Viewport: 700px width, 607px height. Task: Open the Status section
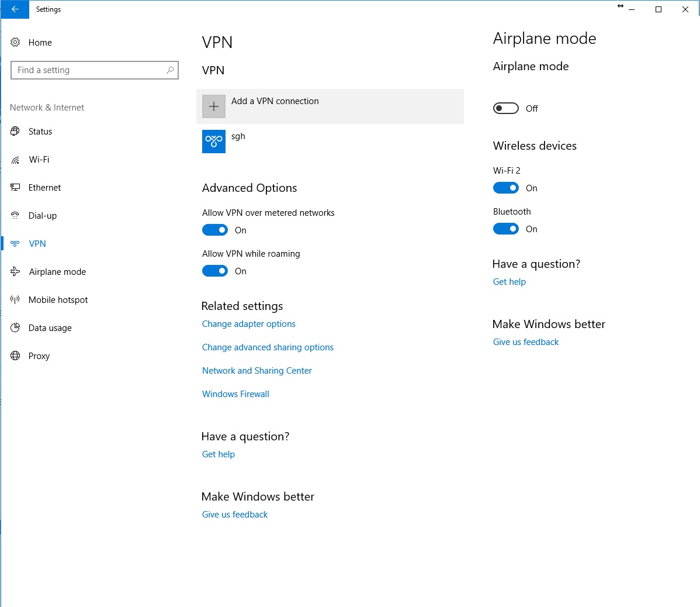[40, 132]
